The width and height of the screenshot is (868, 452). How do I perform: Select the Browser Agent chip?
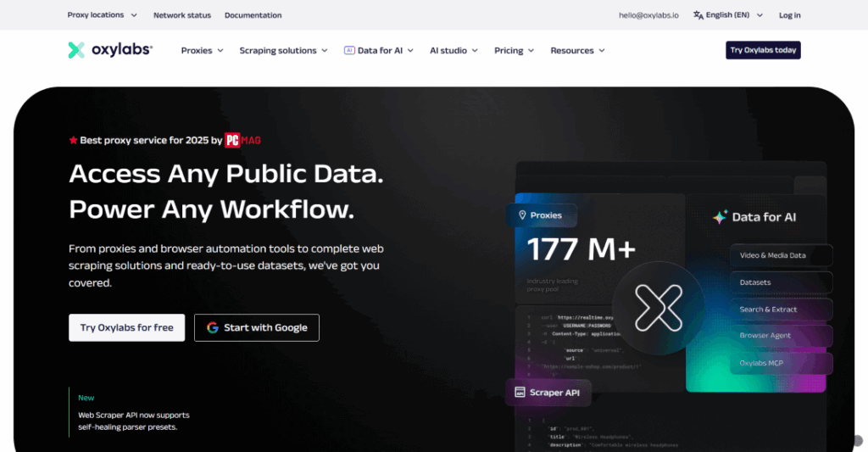pyautogui.click(x=781, y=336)
